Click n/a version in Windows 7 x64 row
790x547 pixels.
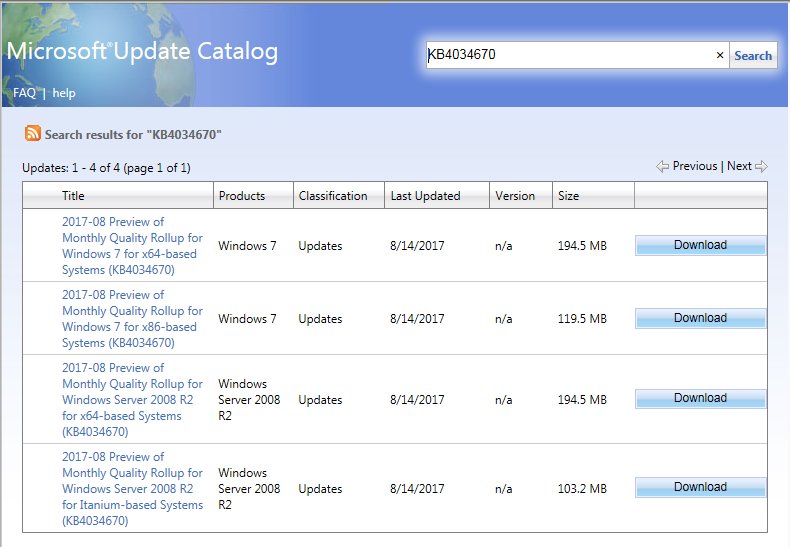(x=503, y=246)
